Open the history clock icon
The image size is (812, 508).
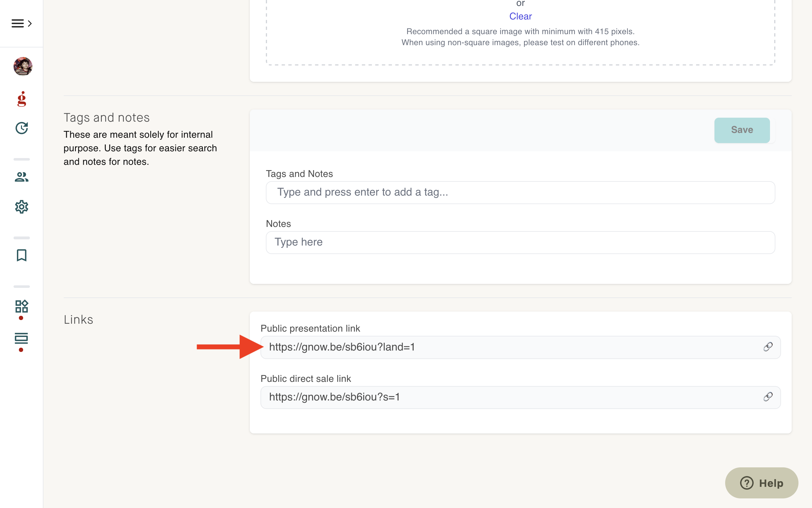pyautogui.click(x=22, y=128)
